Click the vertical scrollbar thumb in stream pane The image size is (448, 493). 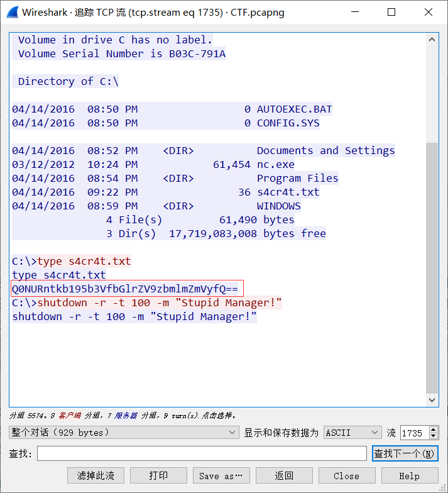[432, 268]
